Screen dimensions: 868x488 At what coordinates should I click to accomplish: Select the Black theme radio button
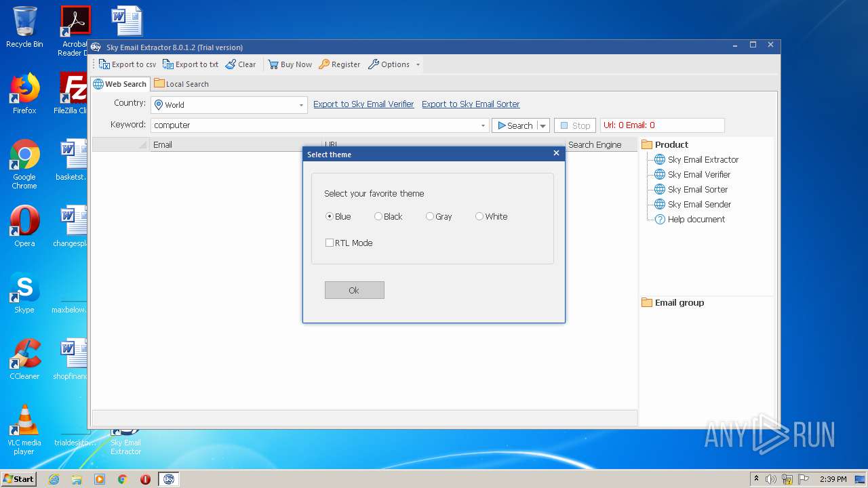coord(378,217)
